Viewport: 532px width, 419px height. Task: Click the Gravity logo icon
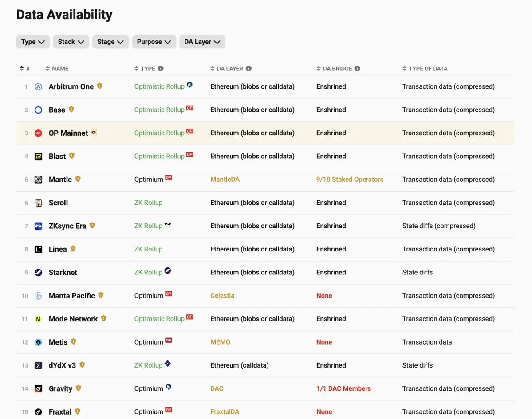(x=38, y=388)
